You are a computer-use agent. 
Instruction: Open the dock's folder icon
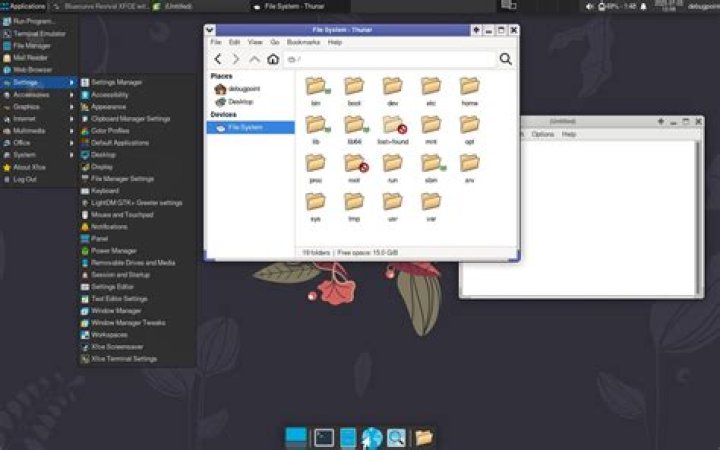pyautogui.click(x=423, y=437)
